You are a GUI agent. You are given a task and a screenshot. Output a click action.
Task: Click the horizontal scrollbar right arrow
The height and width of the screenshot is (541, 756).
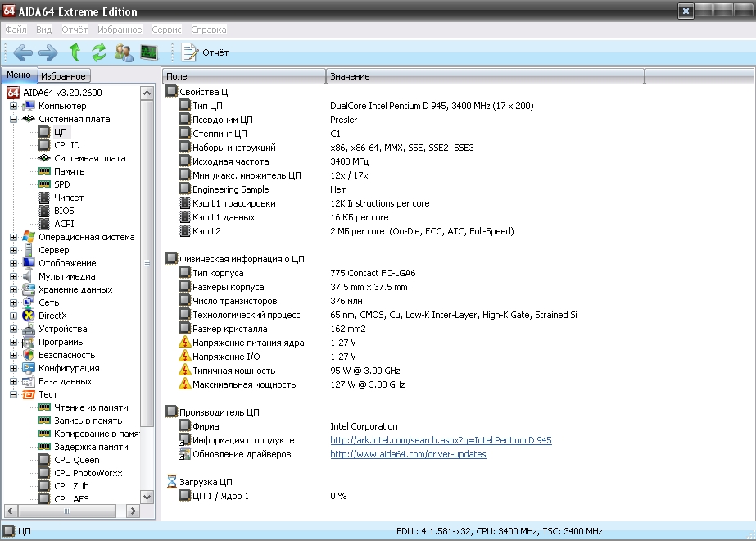133,511
